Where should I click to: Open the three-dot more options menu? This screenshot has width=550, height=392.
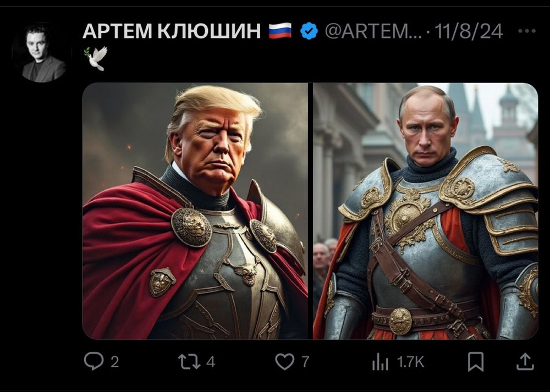click(x=527, y=31)
